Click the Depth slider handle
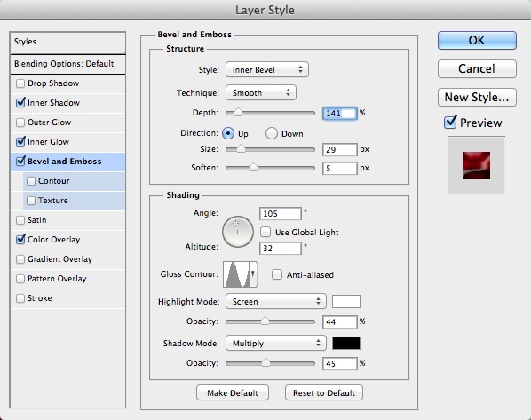The image size is (531, 420). point(238,113)
